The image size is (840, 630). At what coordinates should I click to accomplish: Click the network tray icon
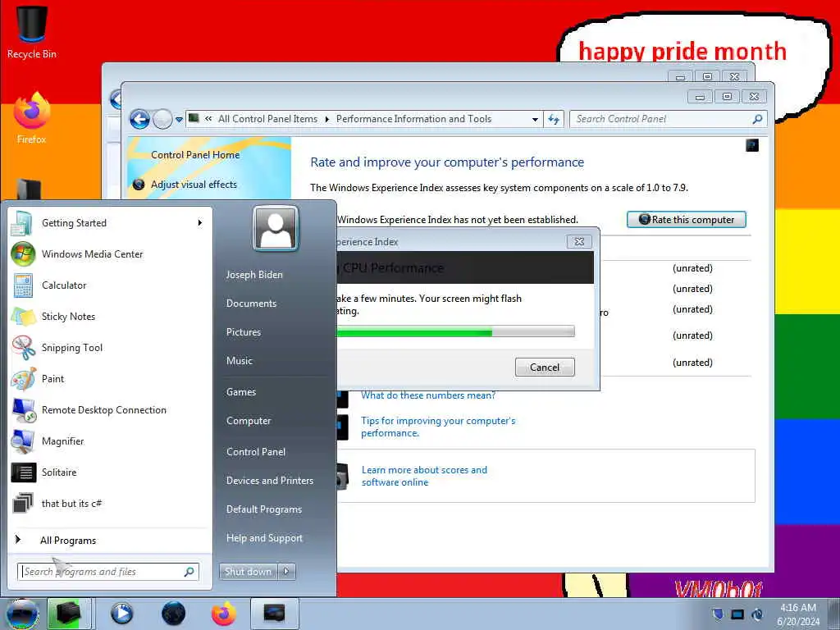(x=737, y=614)
